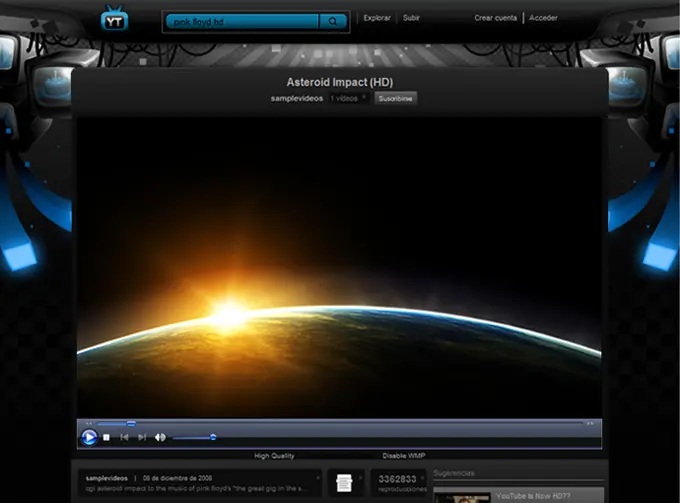The width and height of the screenshot is (680, 503).
Task: Skip to the next track
Action: point(141,437)
